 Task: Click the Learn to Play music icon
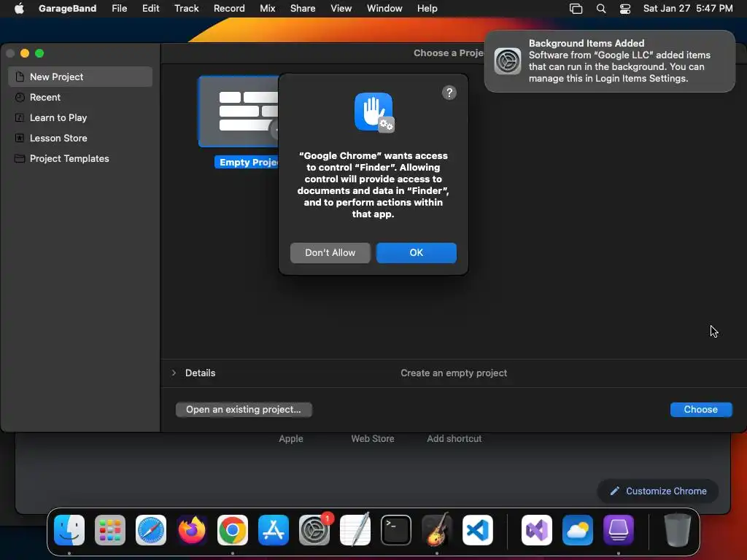20,117
